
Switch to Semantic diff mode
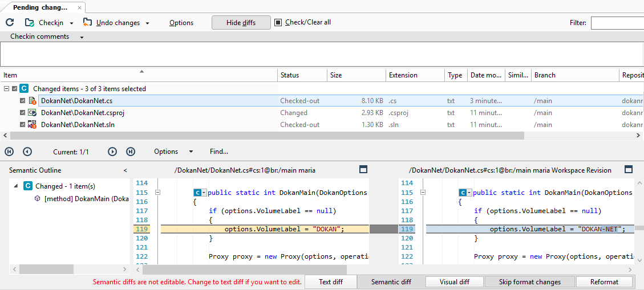pos(391,282)
